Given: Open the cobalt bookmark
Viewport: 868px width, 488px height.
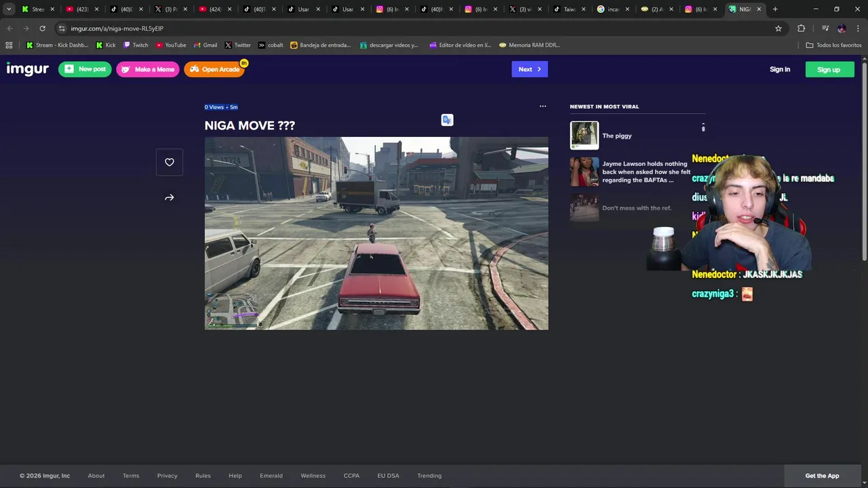Looking at the screenshot, I should (x=271, y=45).
